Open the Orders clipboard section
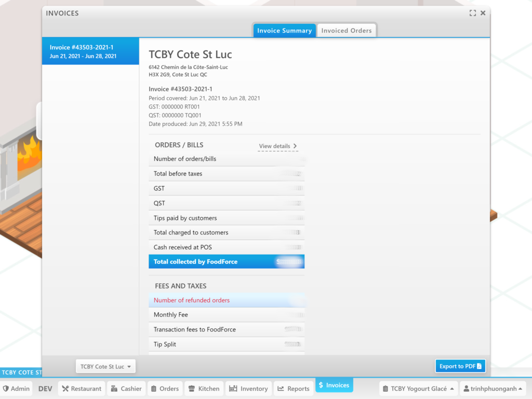The image size is (532, 399). [165, 388]
